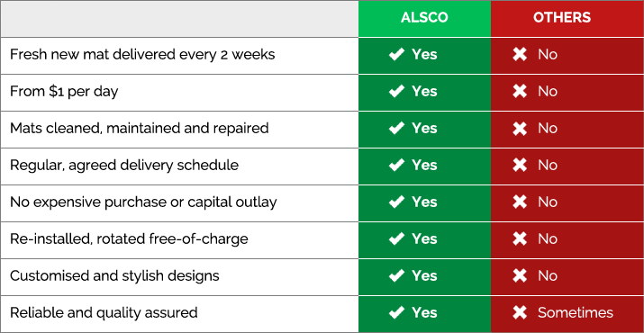Click the Re-installed, rotated free-of-charge label
This screenshot has height=333, width=644.
coord(129,239)
